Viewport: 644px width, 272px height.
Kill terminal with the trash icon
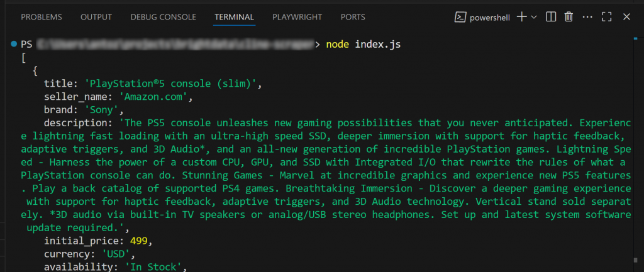(x=569, y=17)
